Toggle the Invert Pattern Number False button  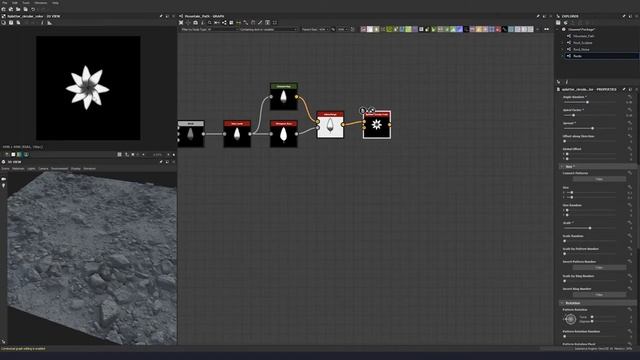click(599, 268)
